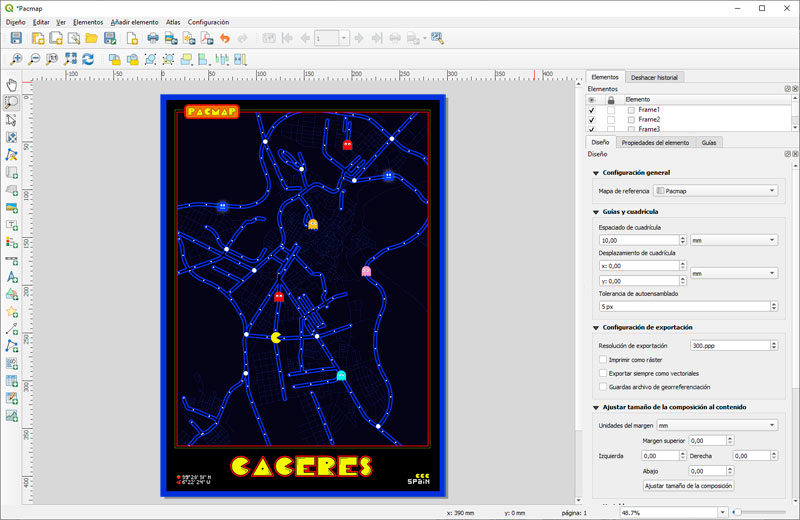
Task: Click the Duplicate layout icon
Action: 56,38
